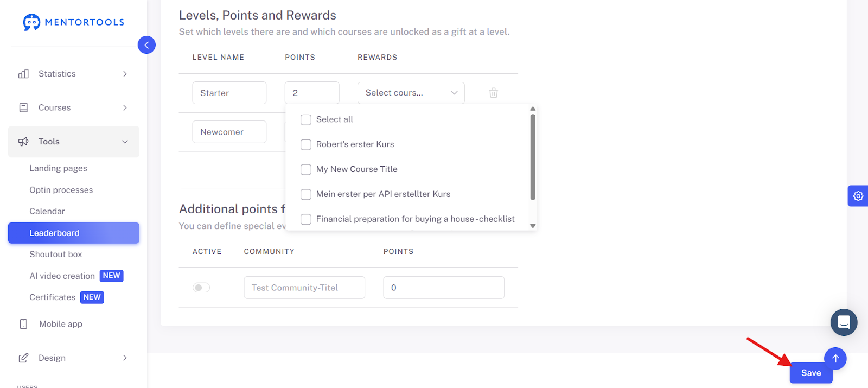Open Landing pages menu item
This screenshot has height=388, width=868.
point(58,168)
